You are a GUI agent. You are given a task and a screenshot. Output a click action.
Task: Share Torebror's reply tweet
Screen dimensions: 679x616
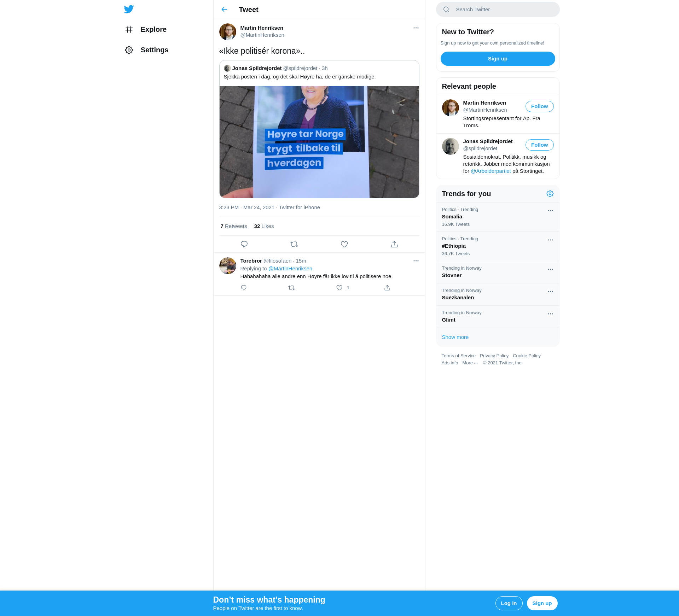387,288
